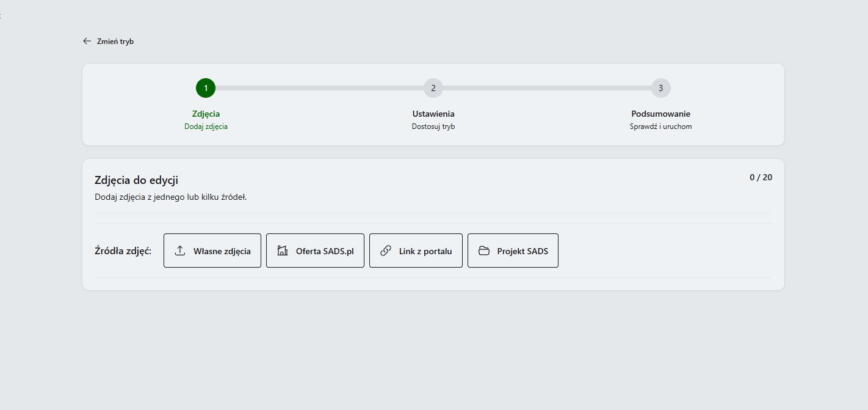Click the Sprawdź i uruchom subtitle
The height and width of the screenshot is (410, 868).
[661, 126]
